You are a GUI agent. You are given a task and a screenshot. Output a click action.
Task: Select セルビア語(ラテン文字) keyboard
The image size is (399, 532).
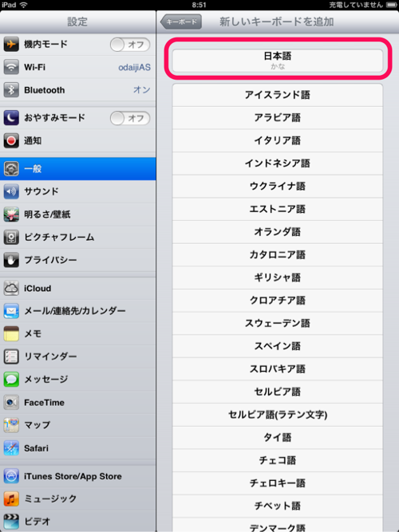pyautogui.click(x=278, y=415)
